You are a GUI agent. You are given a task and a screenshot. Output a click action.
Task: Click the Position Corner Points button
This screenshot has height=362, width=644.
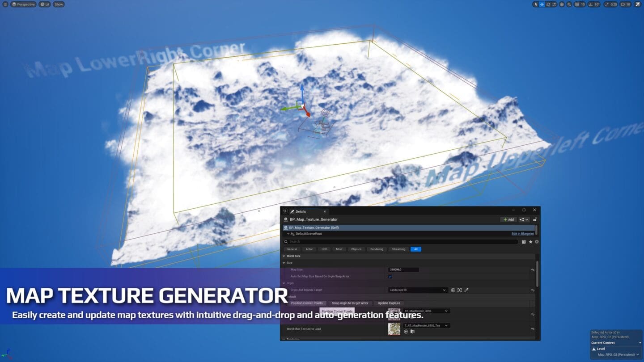click(x=306, y=303)
